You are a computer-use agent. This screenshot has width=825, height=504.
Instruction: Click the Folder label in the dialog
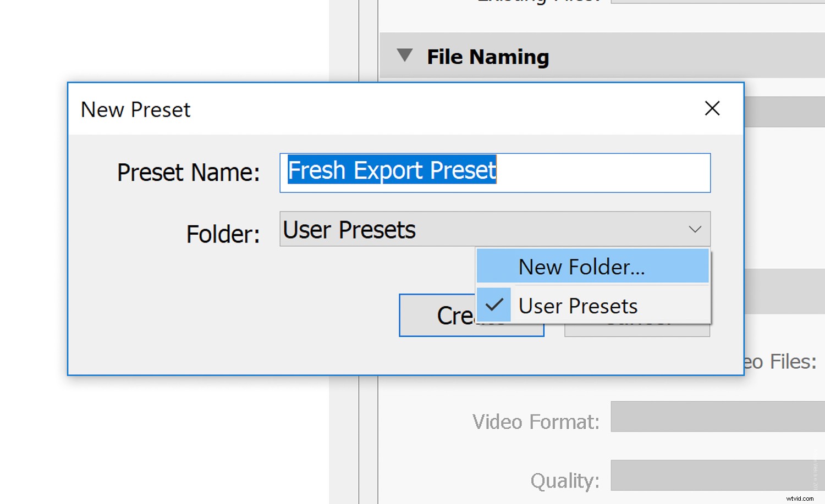pos(222,233)
